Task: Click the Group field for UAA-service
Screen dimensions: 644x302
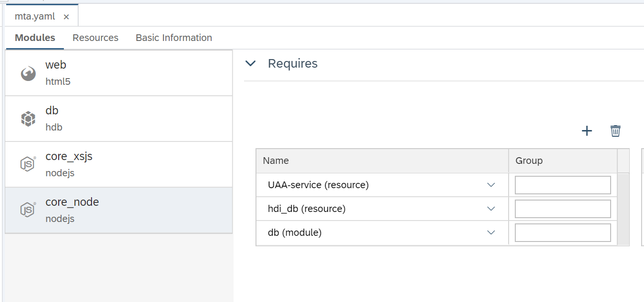Action: (563, 185)
